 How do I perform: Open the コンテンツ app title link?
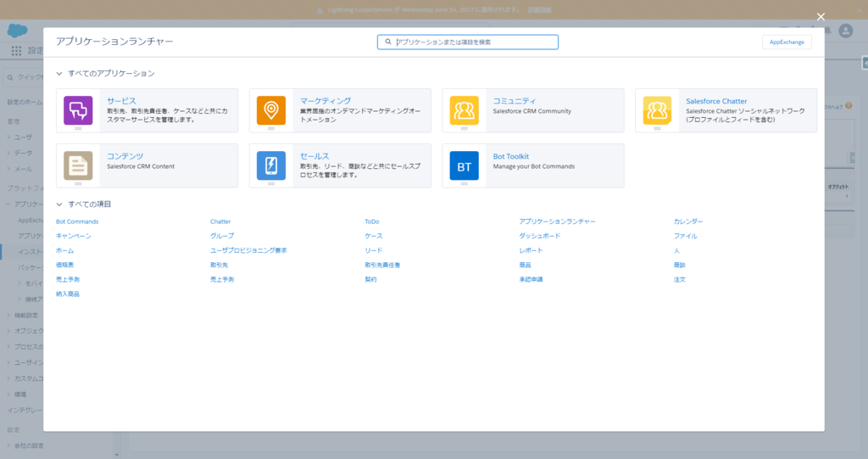point(125,156)
